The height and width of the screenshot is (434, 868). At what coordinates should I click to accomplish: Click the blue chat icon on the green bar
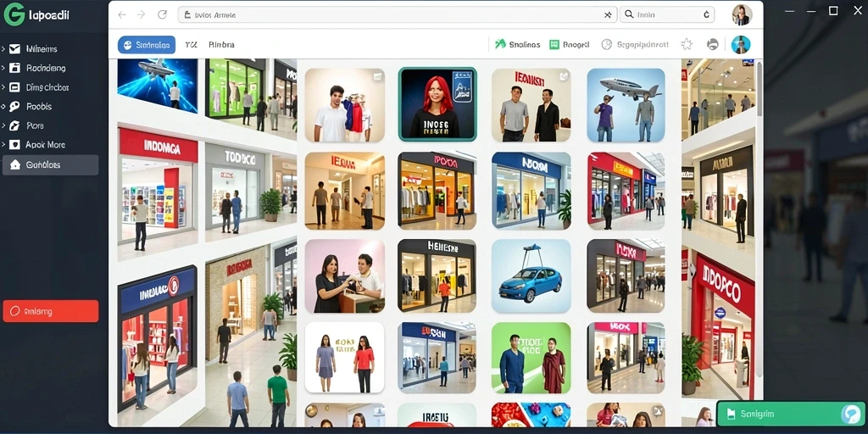tap(849, 414)
